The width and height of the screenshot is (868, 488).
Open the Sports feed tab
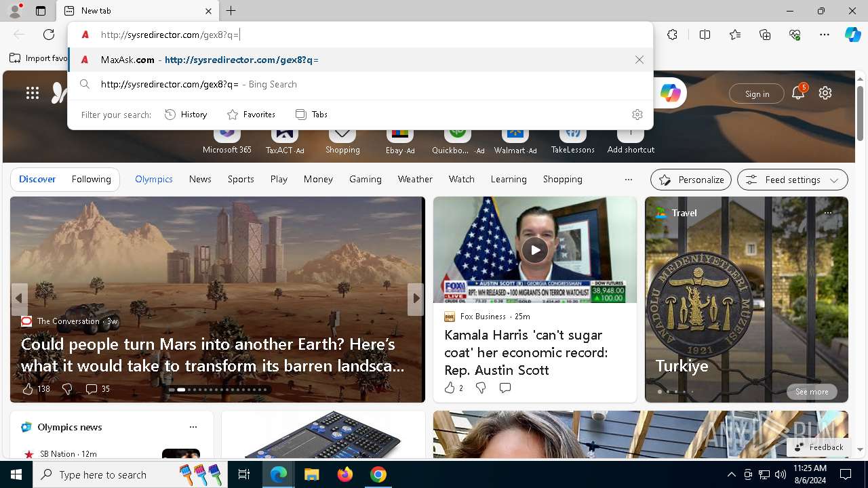(241, 179)
